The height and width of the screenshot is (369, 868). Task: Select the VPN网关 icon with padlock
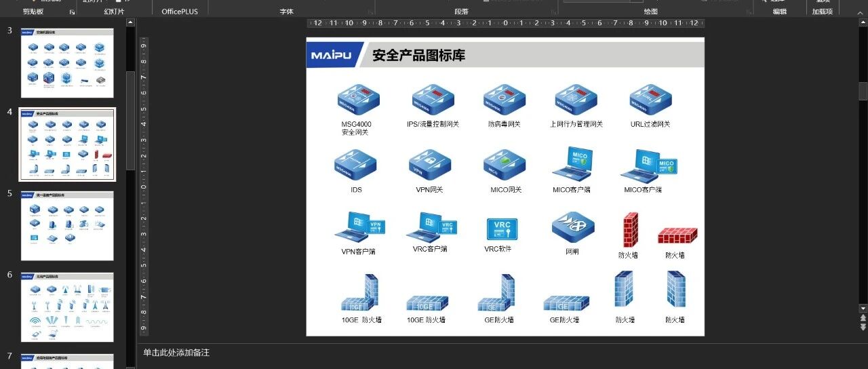pos(430,165)
